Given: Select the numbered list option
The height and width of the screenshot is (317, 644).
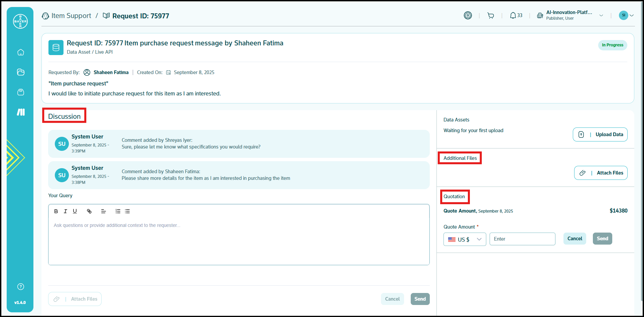Looking at the screenshot, I should click(x=118, y=211).
